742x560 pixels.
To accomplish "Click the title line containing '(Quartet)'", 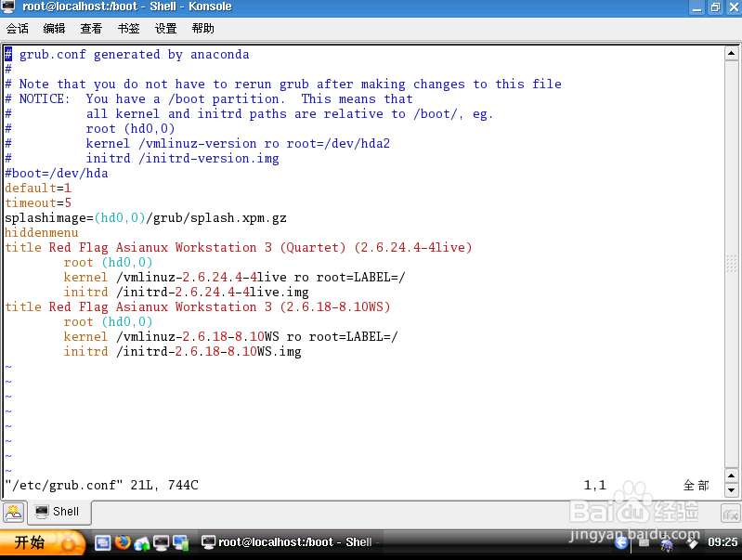I will click(x=239, y=248).
